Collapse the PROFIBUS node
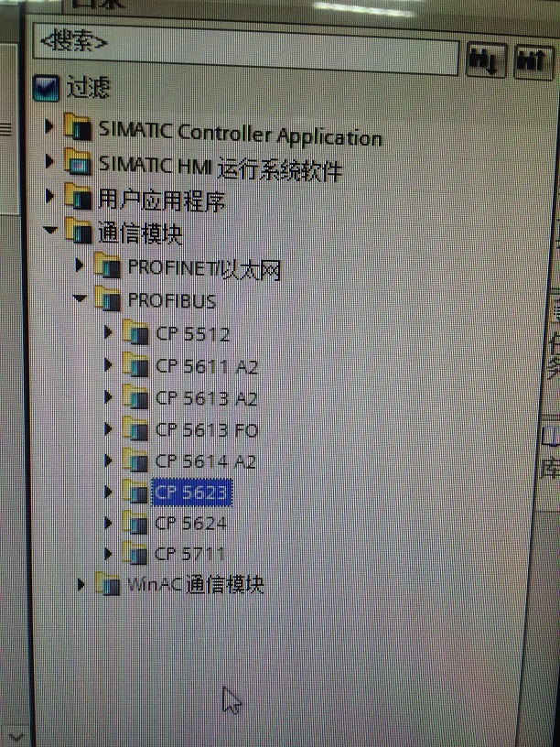 tap(80, 298)
